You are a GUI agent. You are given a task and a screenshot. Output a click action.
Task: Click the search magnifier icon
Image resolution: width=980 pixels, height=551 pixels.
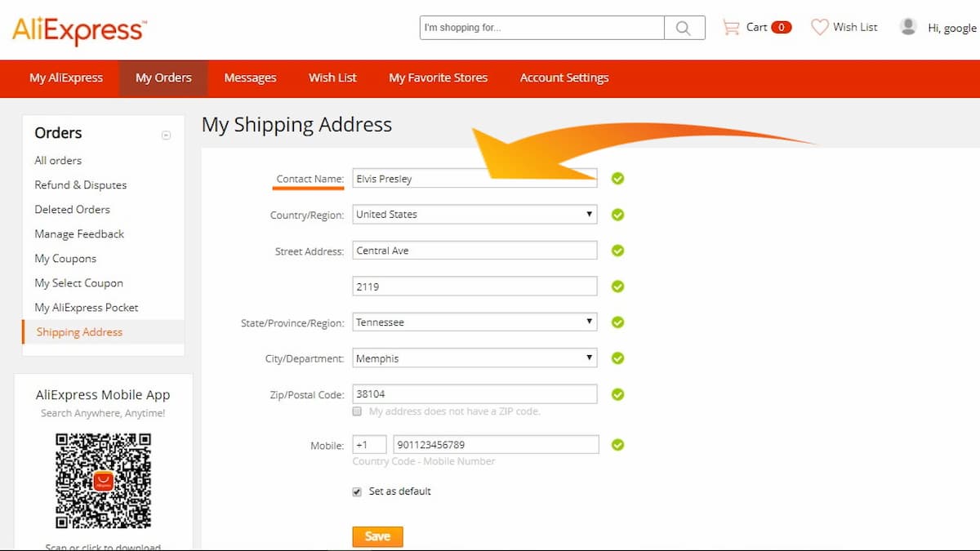point(684,28)
